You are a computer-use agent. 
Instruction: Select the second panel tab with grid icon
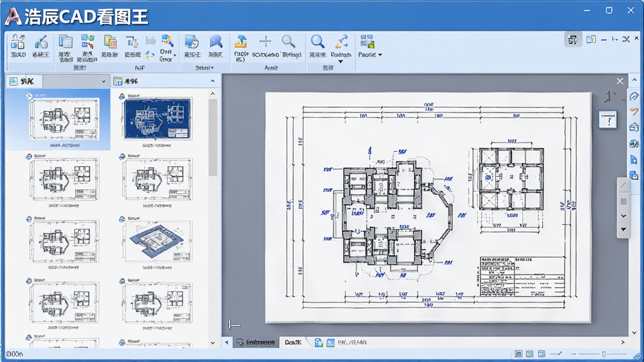point(127,81)
